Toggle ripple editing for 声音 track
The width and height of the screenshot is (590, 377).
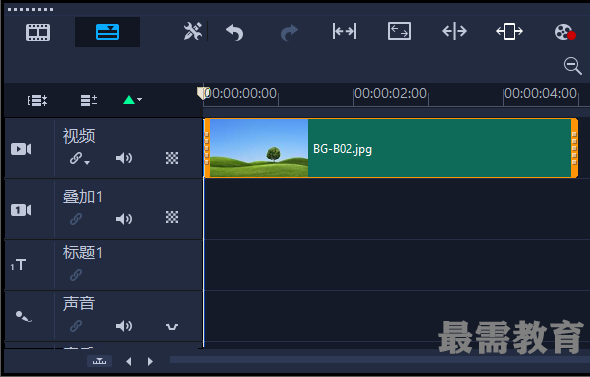(x=76, y=326)
